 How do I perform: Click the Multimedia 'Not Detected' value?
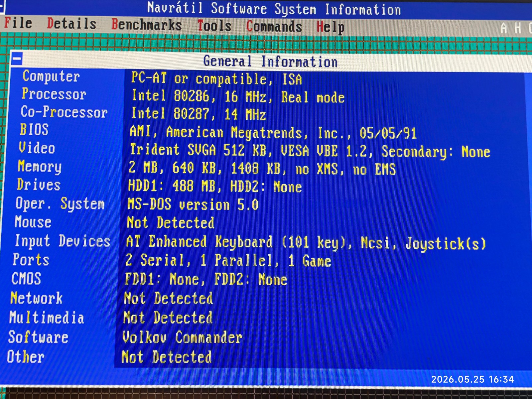(x=168, y=318)
